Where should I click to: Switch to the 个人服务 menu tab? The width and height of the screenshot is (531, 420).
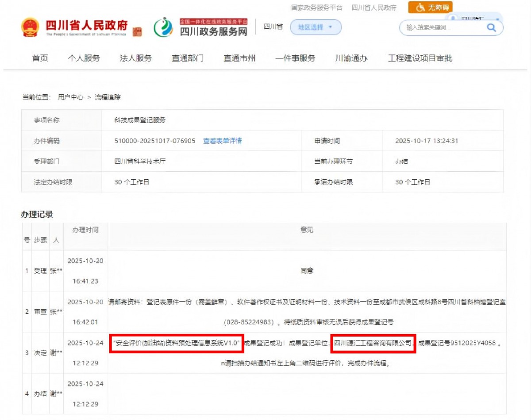[x=84, y=58]
